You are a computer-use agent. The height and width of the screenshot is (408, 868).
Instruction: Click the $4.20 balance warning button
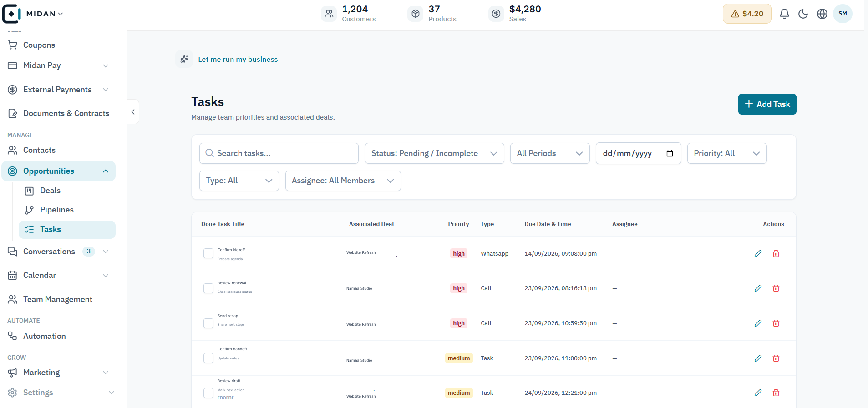[747, 14]
